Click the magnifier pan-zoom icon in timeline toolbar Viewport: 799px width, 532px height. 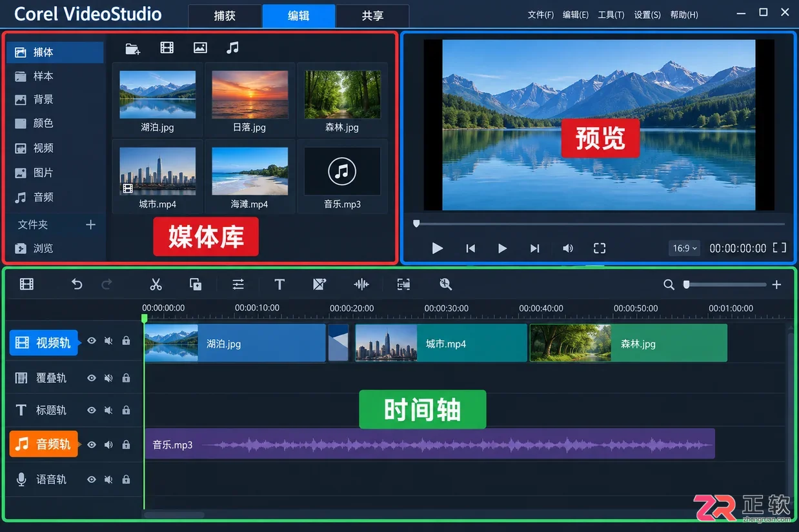(x=445, y=284)
